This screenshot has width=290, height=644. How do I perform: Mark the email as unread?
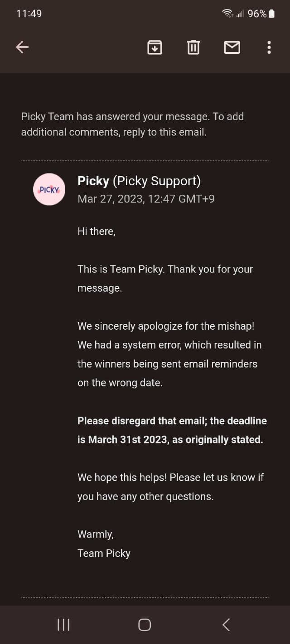[232, 47]
